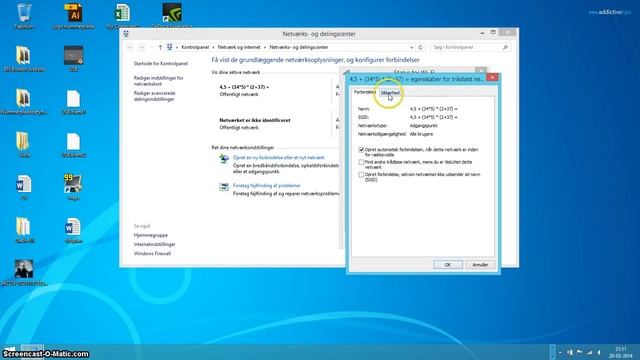Enable 'Find andre trådløse netværk' checkbox
The height and width of the screenshot is (360, 640).
coord(361,162)
